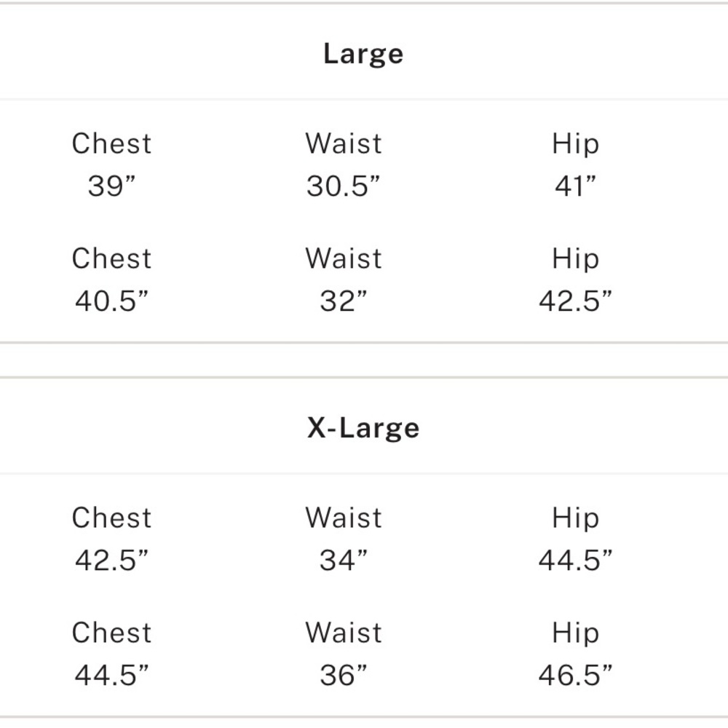Viewport: 728px width, 728px height.
Task: Select the 39” chest measurement
Action: [111, 186]
